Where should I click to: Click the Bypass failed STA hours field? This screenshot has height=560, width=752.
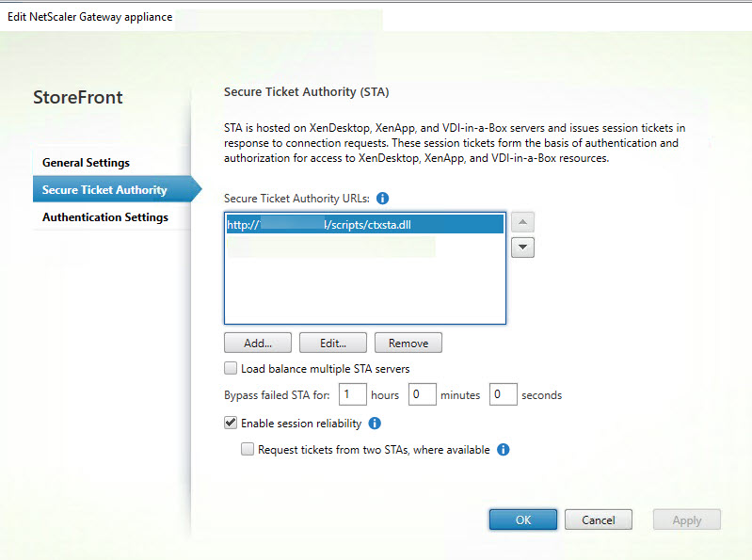[353, 395]
